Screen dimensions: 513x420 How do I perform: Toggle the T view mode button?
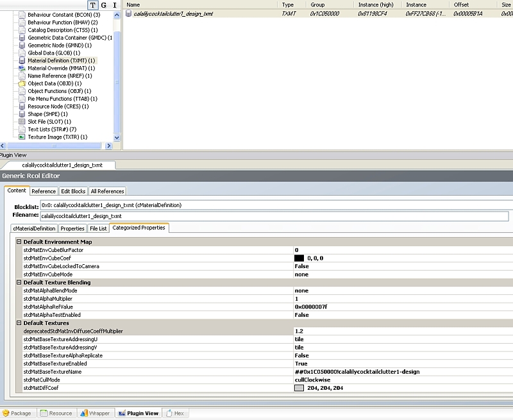(93, 5)
